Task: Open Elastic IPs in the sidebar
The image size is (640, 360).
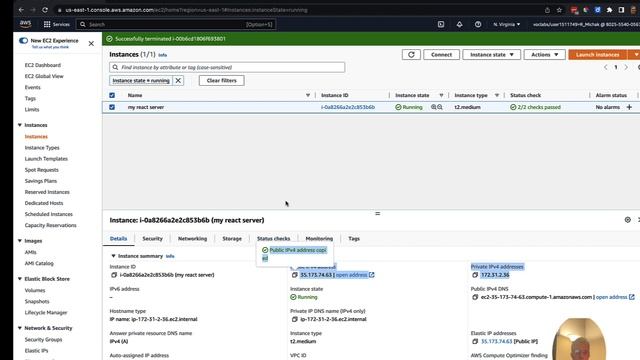Action: 36,351
